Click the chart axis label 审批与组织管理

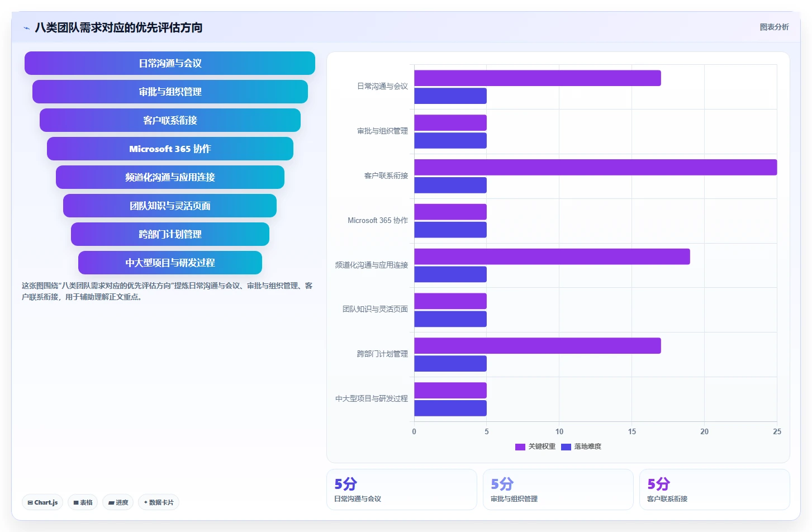pyautogui.click(x=382, y=131)
